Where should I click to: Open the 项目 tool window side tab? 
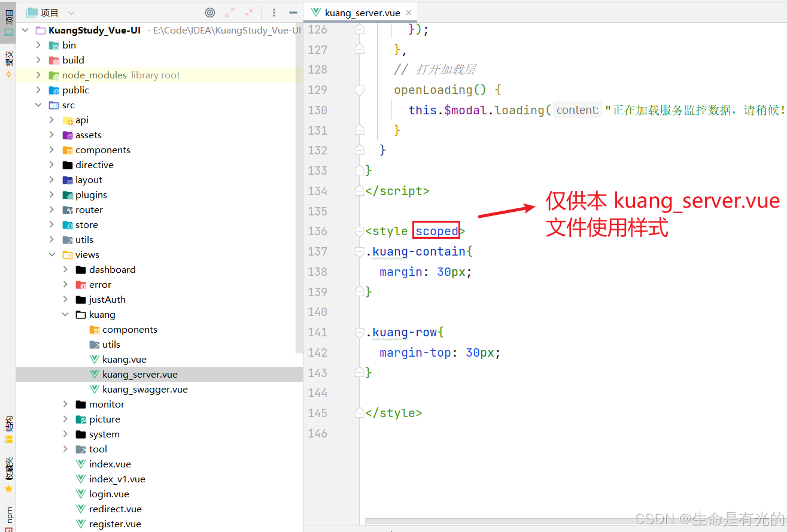(x=8, y=22)
